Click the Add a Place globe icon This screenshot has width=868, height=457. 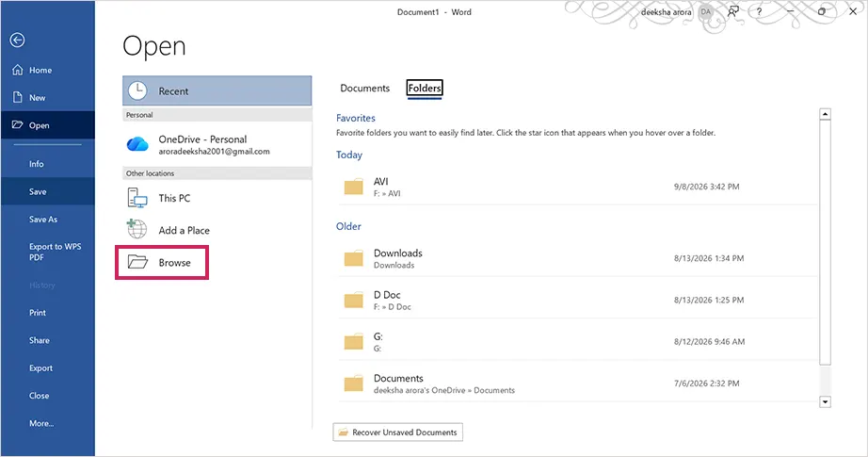coord(137,229)
